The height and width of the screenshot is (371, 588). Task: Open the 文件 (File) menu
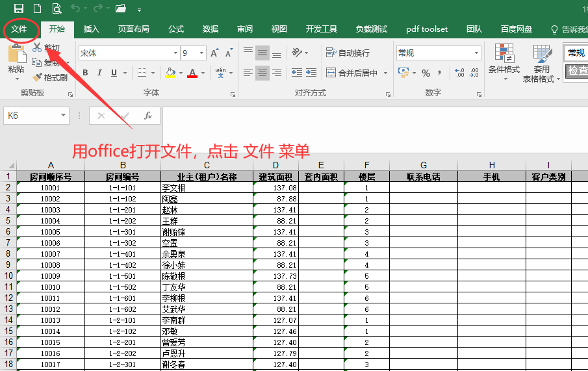pyautogui.click(x=19, y=29)
